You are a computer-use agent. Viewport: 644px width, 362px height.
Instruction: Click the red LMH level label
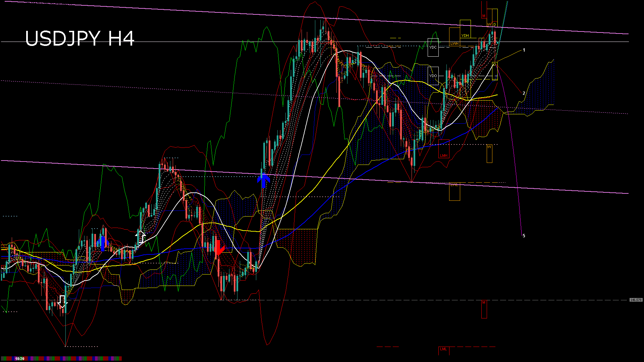444,156
